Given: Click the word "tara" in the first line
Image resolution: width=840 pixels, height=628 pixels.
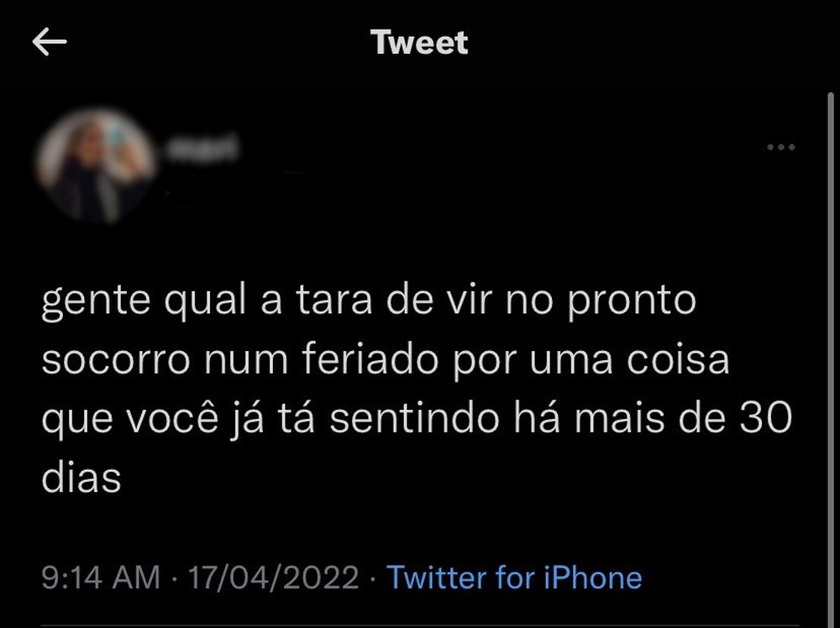Looking at the screenshot, I should point(333,301).
